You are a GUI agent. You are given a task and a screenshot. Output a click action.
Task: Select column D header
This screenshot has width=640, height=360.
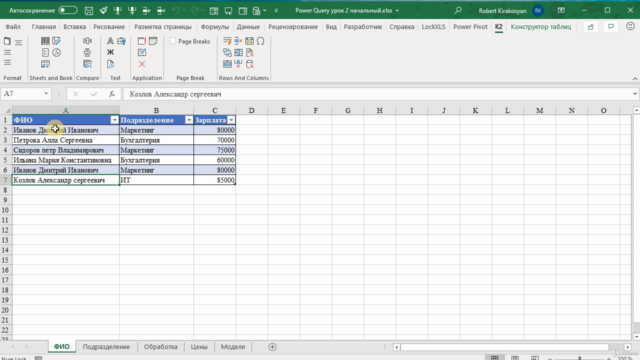coord(251,110)
